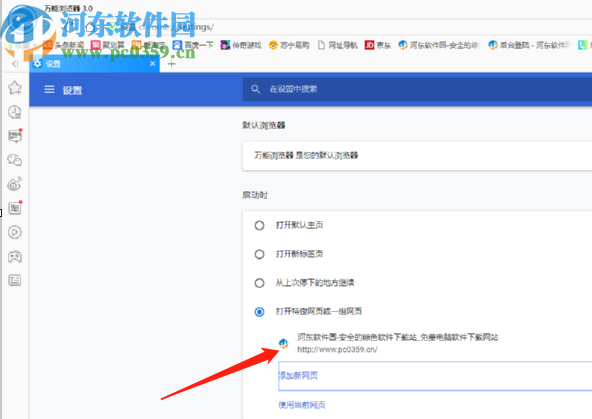The width and height of the screenshot is (592, 419).
Task: Click the 万能浏览器 是您的默认浏览器 row
Action: (417, 156)
